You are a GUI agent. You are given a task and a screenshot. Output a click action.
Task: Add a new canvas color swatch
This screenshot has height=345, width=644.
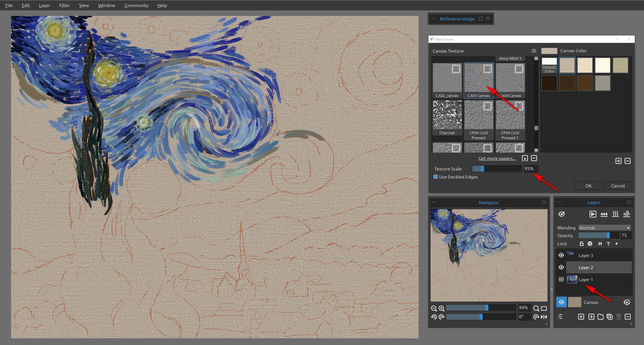pyautogui.click(x=619, y=161)
